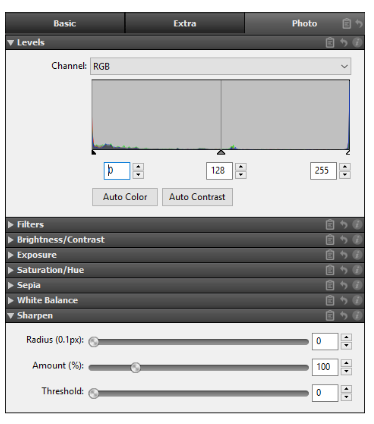
Task: Open the info icon for Levels
Action: pyautogui.click(x=357, y=43)
